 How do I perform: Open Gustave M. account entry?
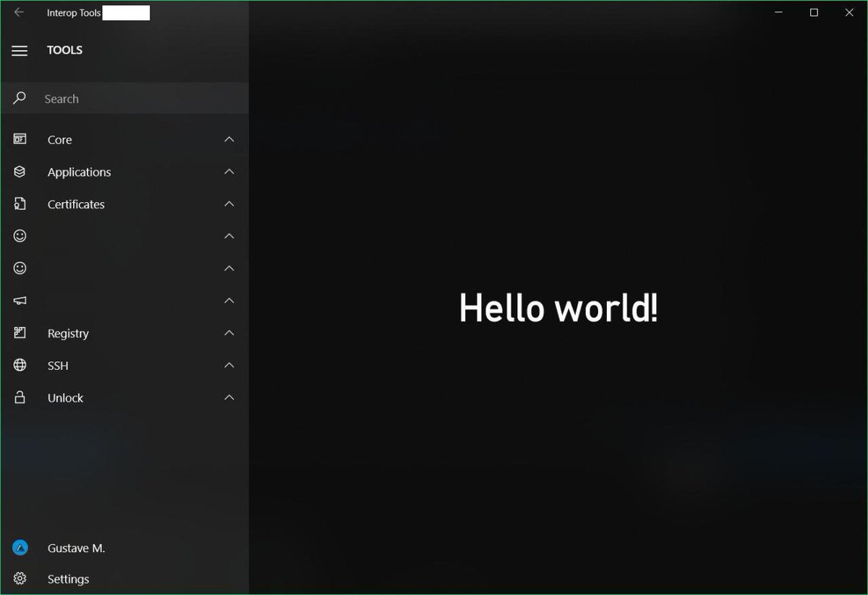[76, 549]
